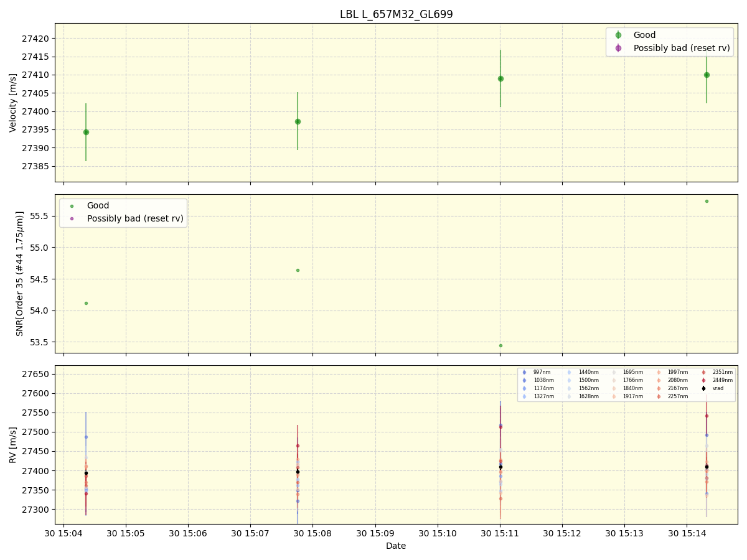Viewport: 747px width, 560px height.
Task: Click the 27300 RV tick label
Action: click(x=36, y=510)
